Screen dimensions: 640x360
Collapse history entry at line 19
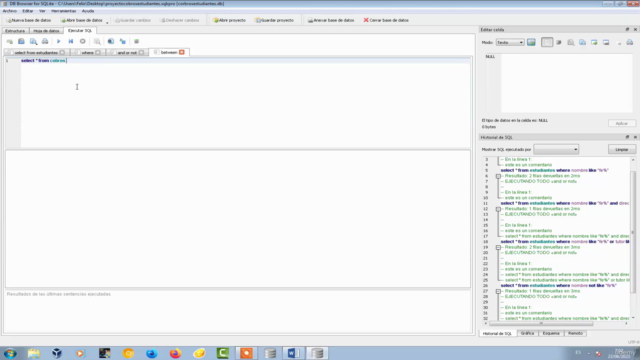[x=498, y=247]
